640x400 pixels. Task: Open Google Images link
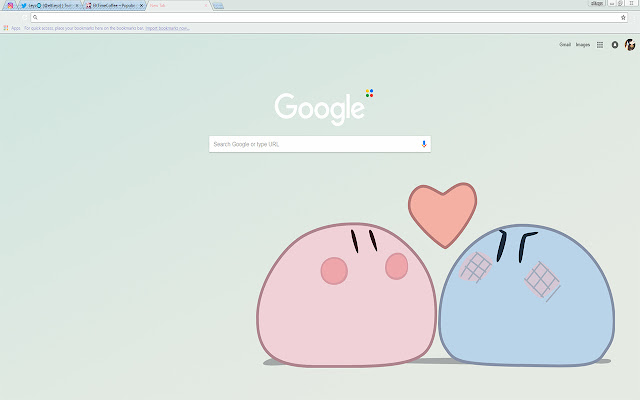582,44
